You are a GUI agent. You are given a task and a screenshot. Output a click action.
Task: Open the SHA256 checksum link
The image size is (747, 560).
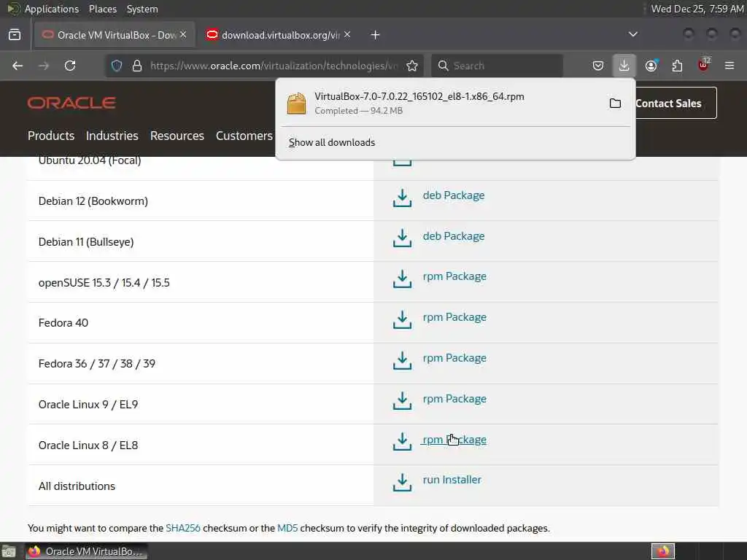point(183,528)
